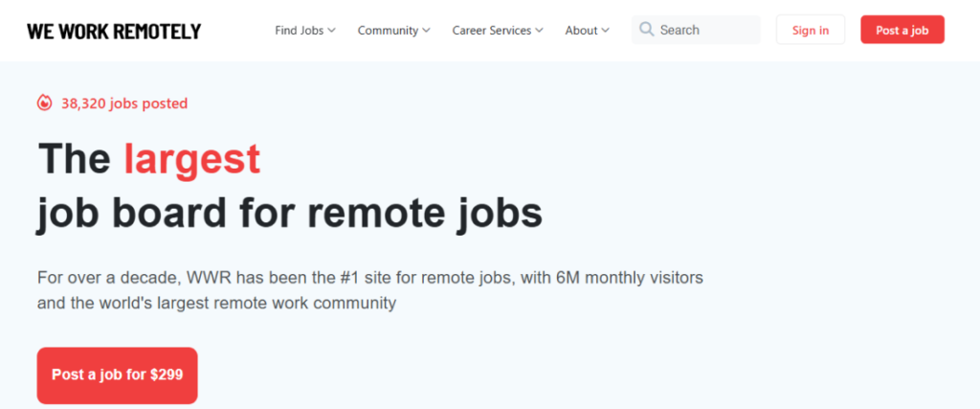Click the word "The" in headline

(x=74, y=159)
